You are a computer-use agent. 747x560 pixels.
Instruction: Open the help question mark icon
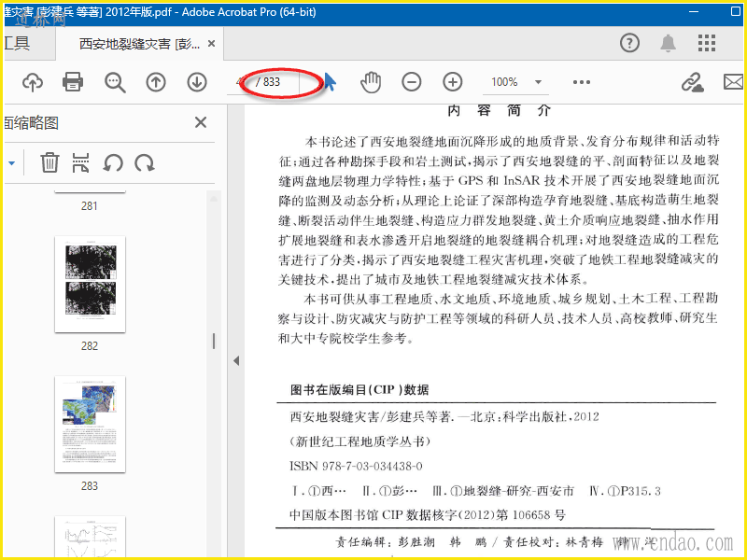click(629, 43)
